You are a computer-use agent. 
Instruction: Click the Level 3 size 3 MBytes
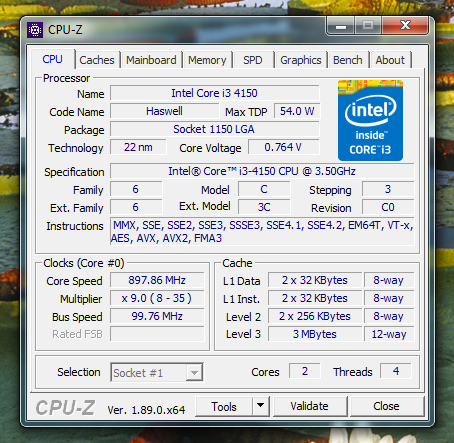315,334
